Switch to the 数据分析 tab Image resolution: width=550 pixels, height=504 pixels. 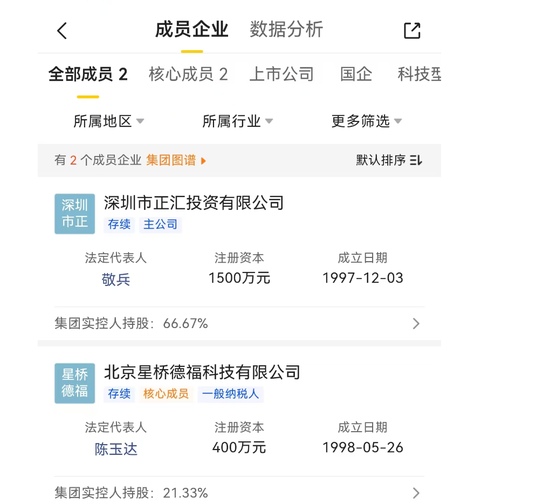tap(286, 29)
